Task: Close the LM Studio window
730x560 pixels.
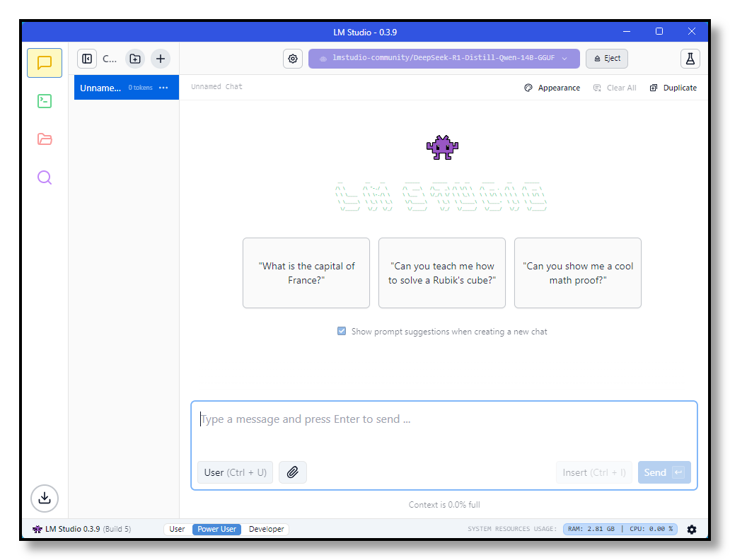Action: (x=692, y=32)
